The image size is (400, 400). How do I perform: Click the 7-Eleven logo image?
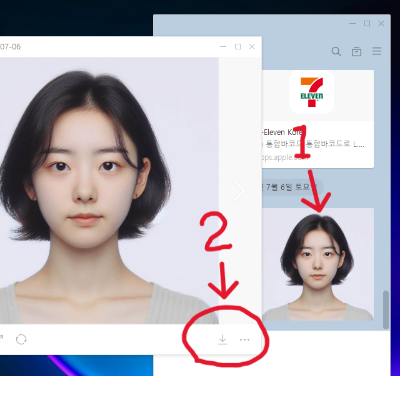[312, 92]
